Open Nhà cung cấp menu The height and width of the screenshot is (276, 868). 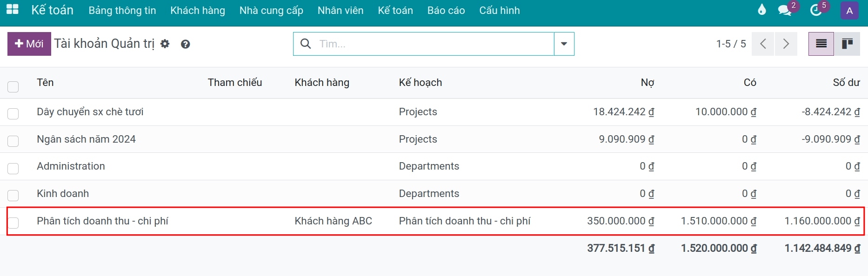tap(271, 10)
